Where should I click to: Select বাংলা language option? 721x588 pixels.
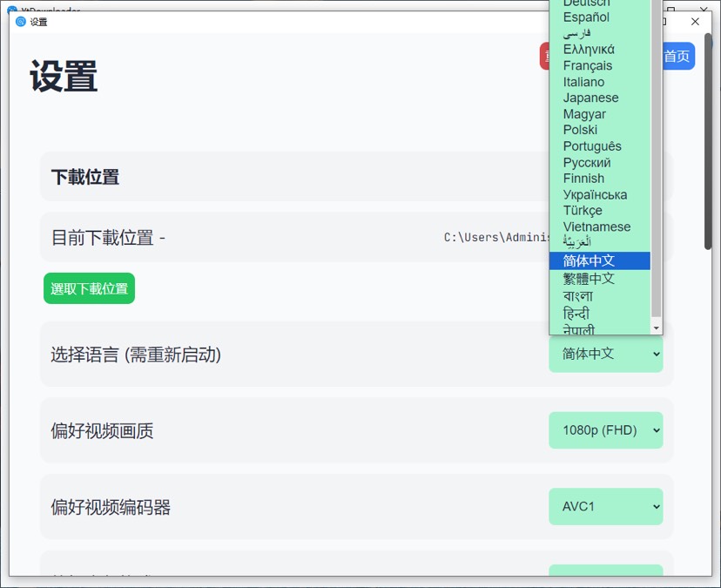point(600,296)
